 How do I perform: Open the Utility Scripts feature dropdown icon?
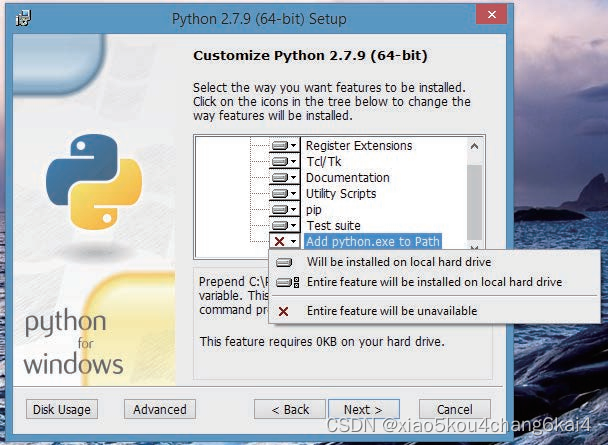[x=284, y=193]
